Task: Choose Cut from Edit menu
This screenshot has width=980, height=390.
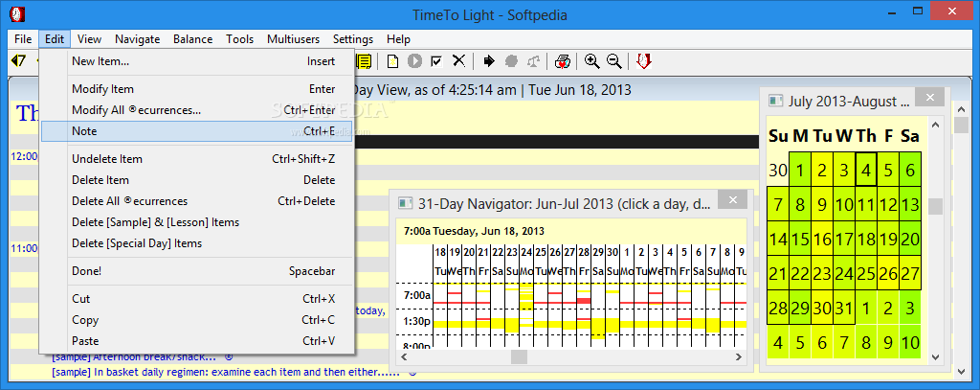Action: click(197, 299)
